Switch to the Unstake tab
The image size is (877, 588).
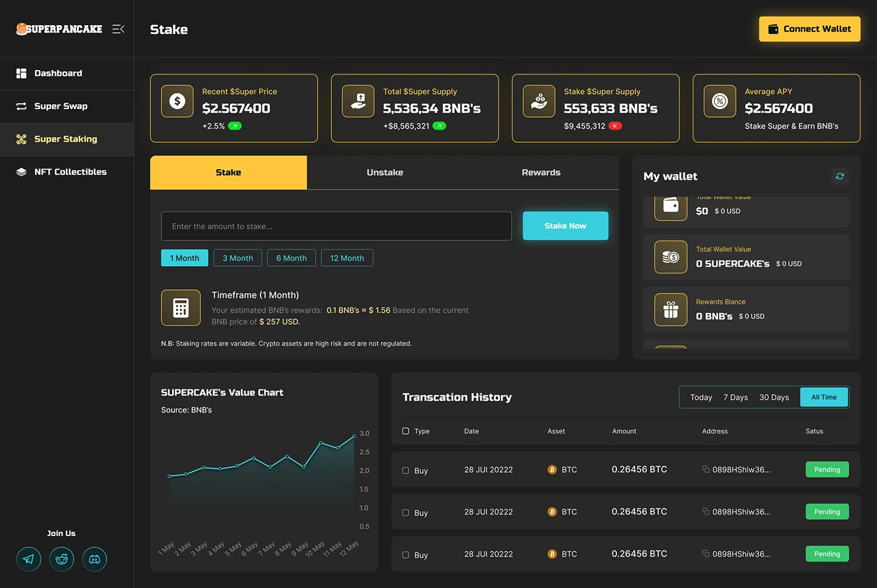click(x=385, y=172)
